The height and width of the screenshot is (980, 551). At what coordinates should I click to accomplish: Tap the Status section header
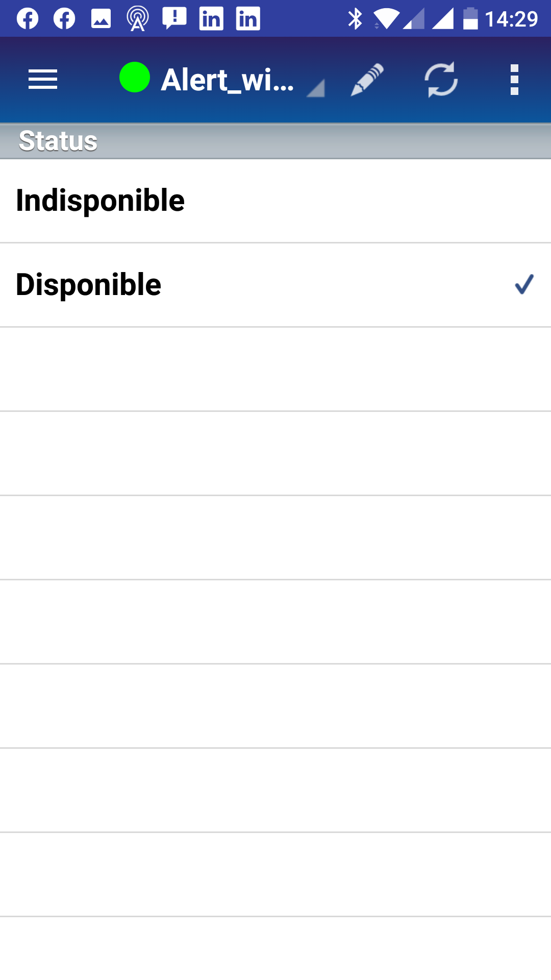(58, 141)
